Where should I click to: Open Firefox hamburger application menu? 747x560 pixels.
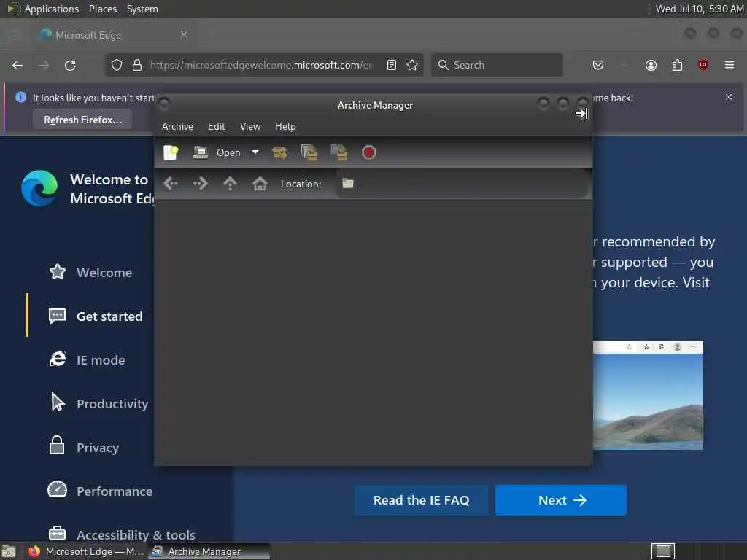(x=729, y=65)
